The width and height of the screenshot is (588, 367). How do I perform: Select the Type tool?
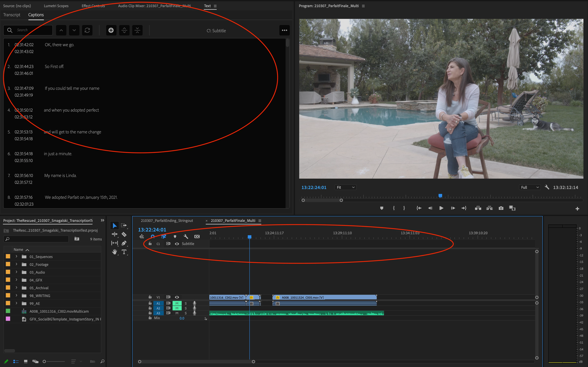(124, 252)
